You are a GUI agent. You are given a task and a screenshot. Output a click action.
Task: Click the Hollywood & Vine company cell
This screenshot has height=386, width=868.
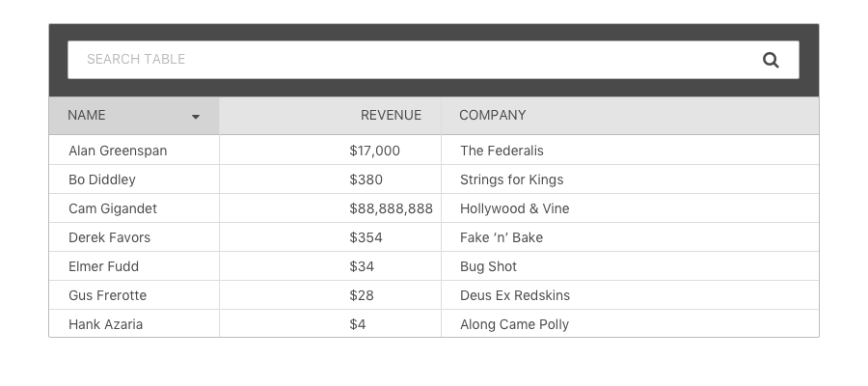630,208
